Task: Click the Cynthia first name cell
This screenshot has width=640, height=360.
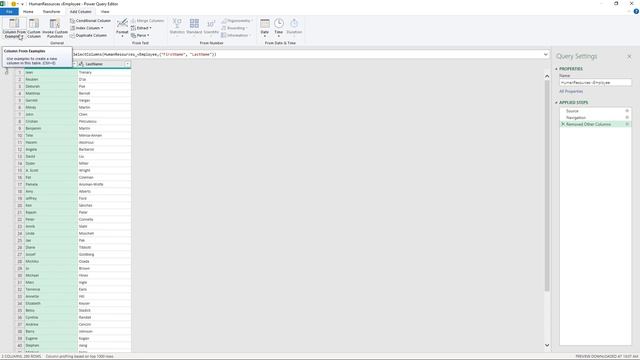Action: click(x=50, y=318)
